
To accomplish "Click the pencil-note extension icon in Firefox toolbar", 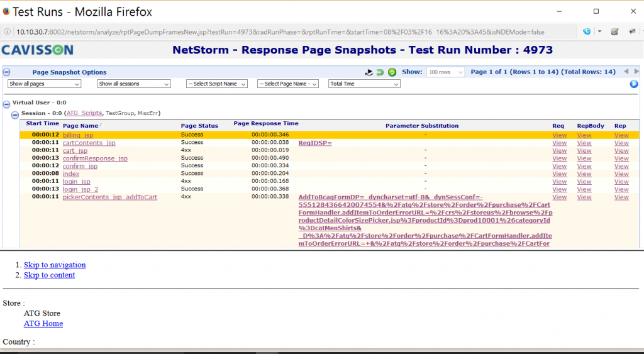I will point(615,31).
